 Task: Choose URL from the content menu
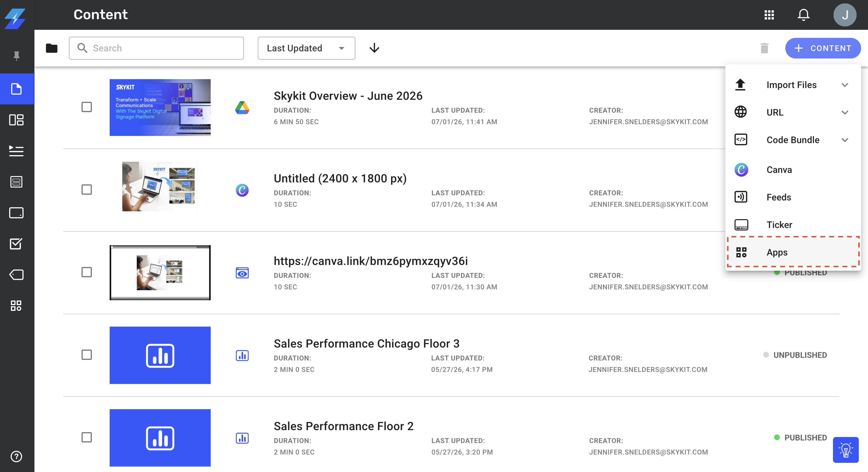[x=793, y=112]
